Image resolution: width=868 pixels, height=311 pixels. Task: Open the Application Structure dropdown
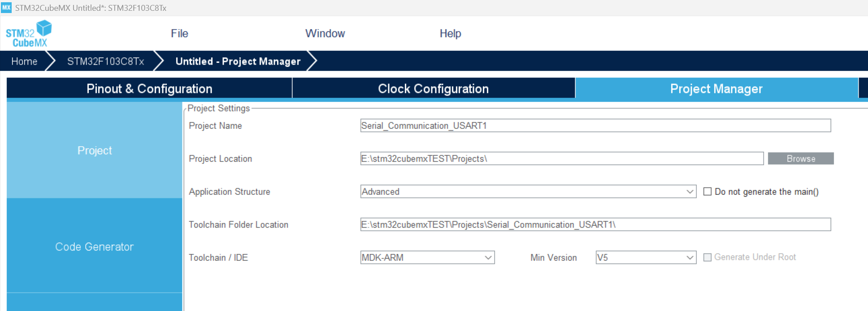(x=528, y=192)
